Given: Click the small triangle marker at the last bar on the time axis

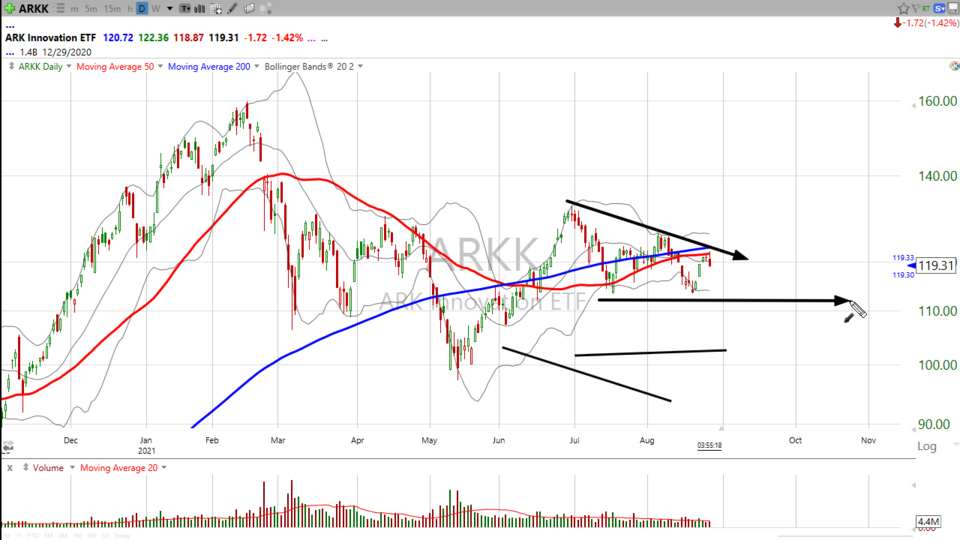Looking at the screenshot, I should 722,428.
